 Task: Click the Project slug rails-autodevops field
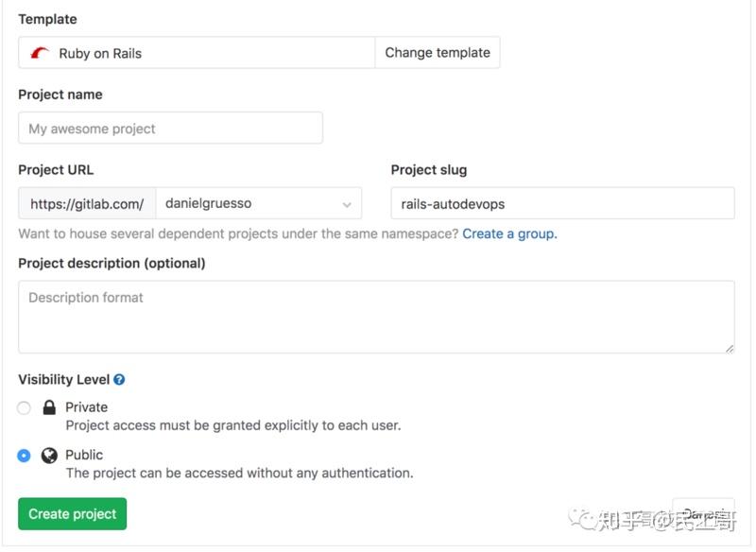click(x=562, y=202)
